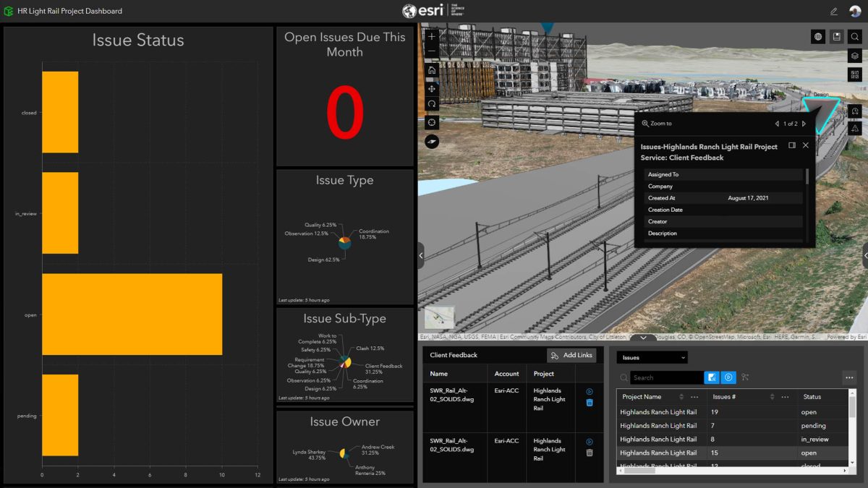
Task: Toggle docking of the Issues popup window
Action: (x=791, y=145)
